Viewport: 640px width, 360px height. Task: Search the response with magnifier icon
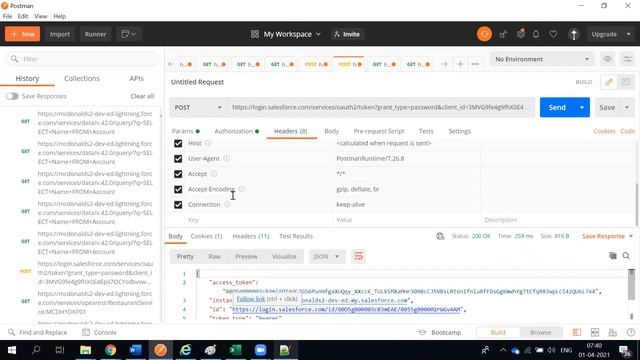click(626, 256)
